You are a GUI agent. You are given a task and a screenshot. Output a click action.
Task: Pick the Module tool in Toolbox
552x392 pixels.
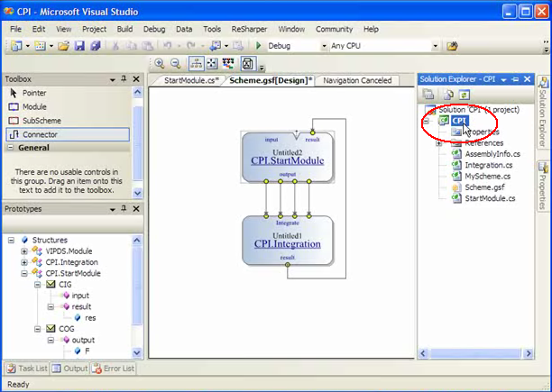pyautogui.click(x=34, y=106)
